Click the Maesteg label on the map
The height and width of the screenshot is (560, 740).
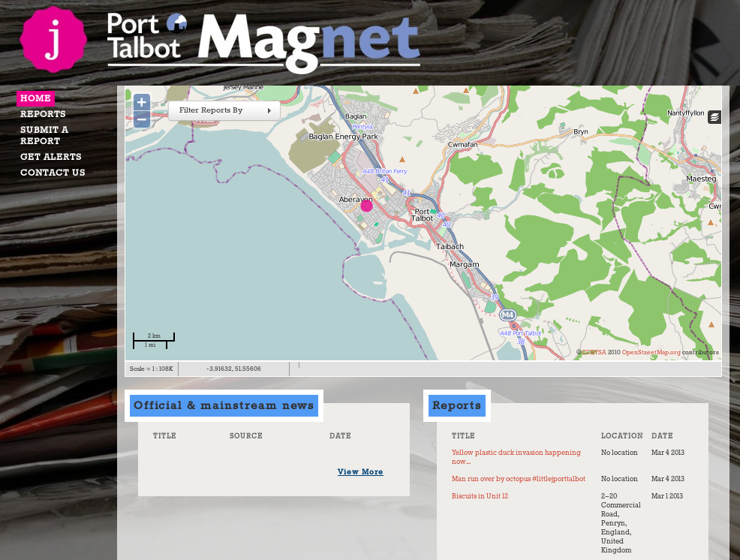point(701,179)
